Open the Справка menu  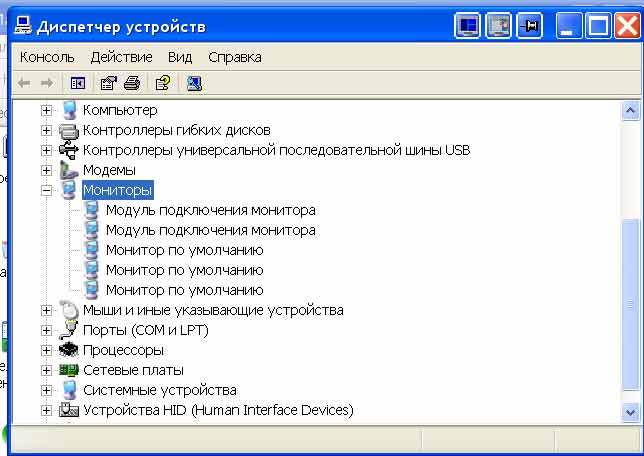click(234, 57)
